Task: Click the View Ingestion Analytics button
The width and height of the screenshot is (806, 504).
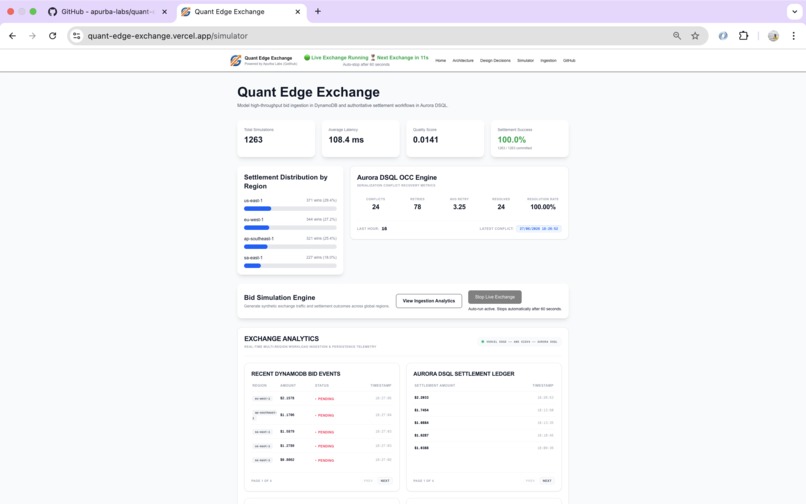Action: (x=429, y=301)
